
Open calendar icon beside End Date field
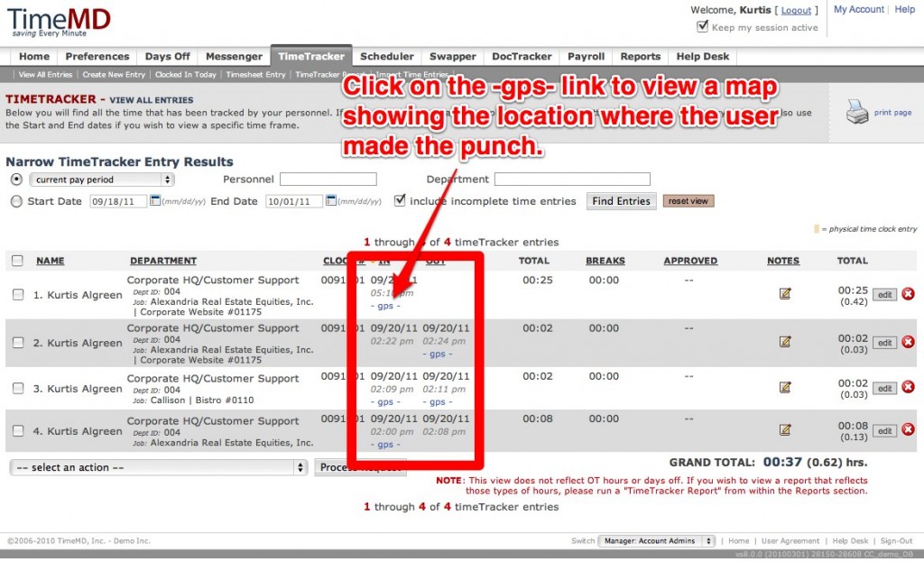[x=331, y=200]
